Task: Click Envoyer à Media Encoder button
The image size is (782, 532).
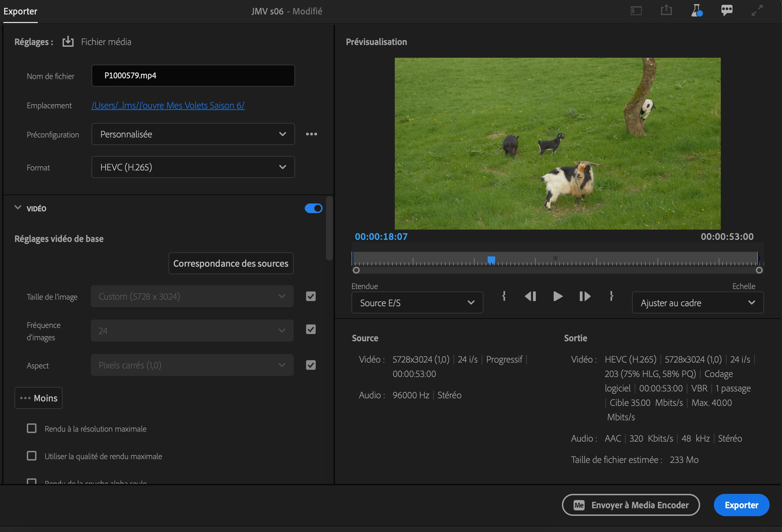Action: (631, 505)
